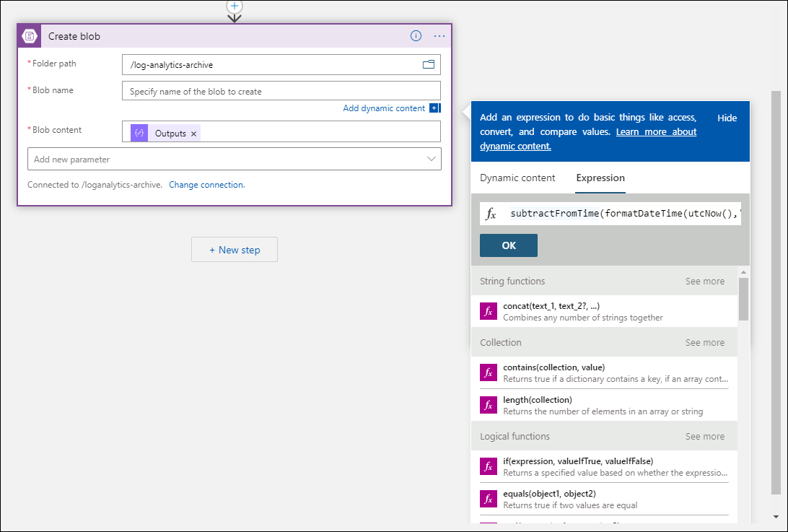Click the plus icon next to Add dynamic content
This screenshot has width=788, height=532.
(x=435, y=108)
